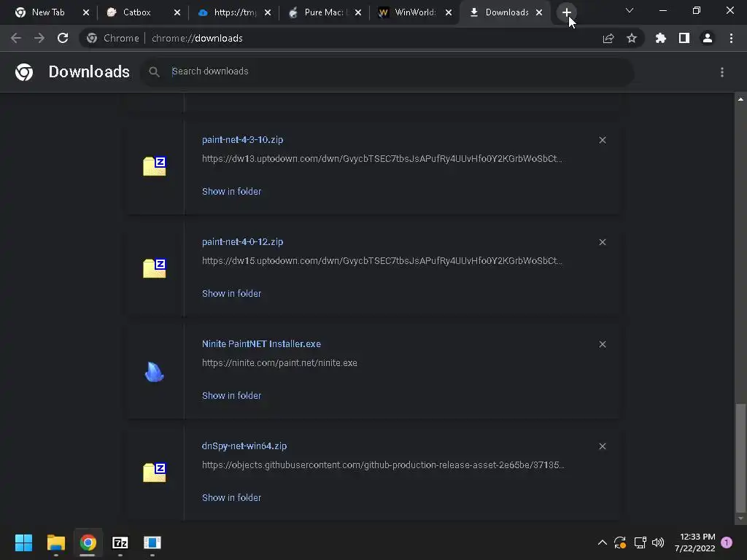This screenshot has width=747, height=560.
Task: Focus the Search downloads field
Action: click(388, 71)
